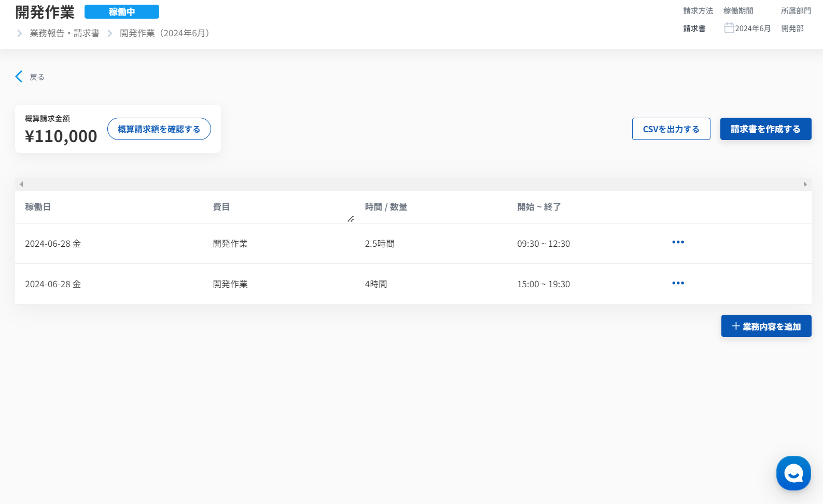Click the 2.5時間 cell in first row
The width and height of the screenshot is (823, 504).
point(380,244)
